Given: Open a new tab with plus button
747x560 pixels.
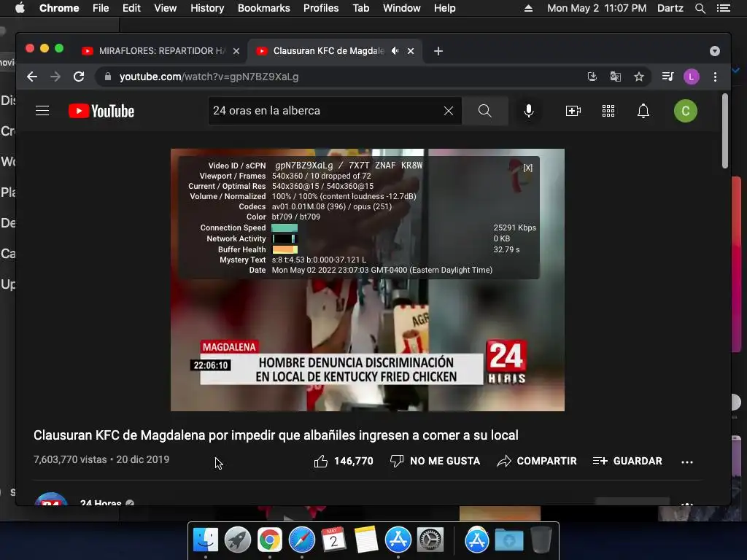Looking at the screenshot, I should pyautogui.click(x=438, y=51).
